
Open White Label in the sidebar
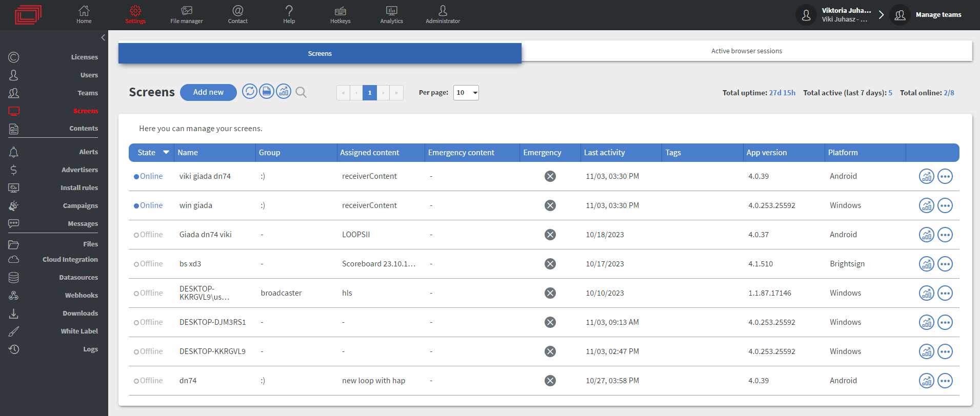(53, 331)
